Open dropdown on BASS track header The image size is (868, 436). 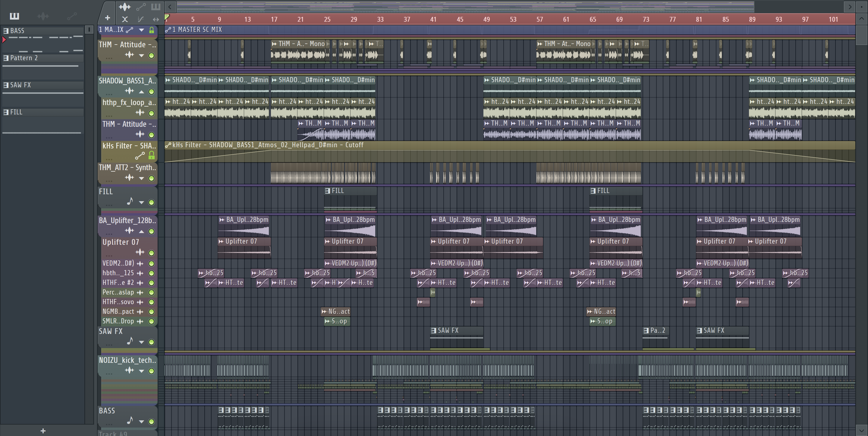(142, 422)
